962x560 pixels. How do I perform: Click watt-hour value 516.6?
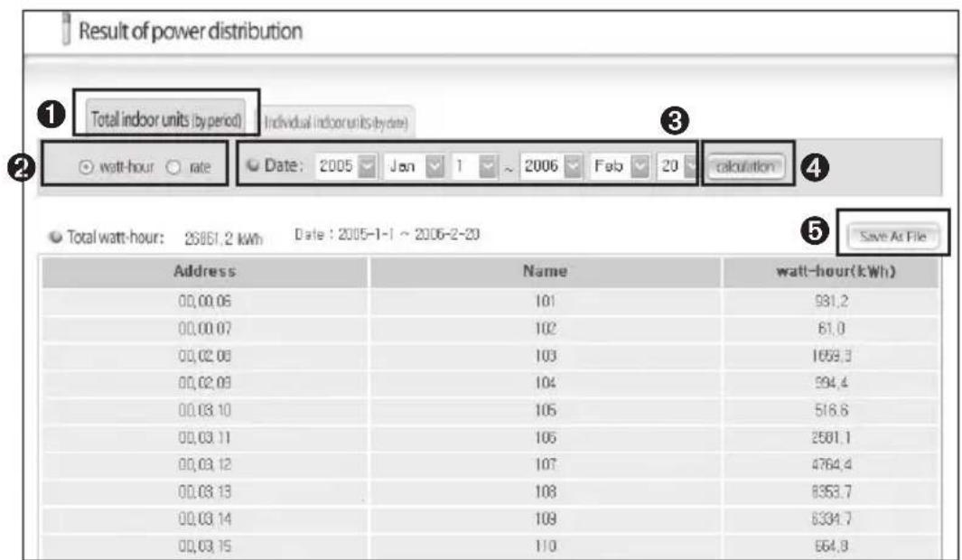(x=831, y=410)
